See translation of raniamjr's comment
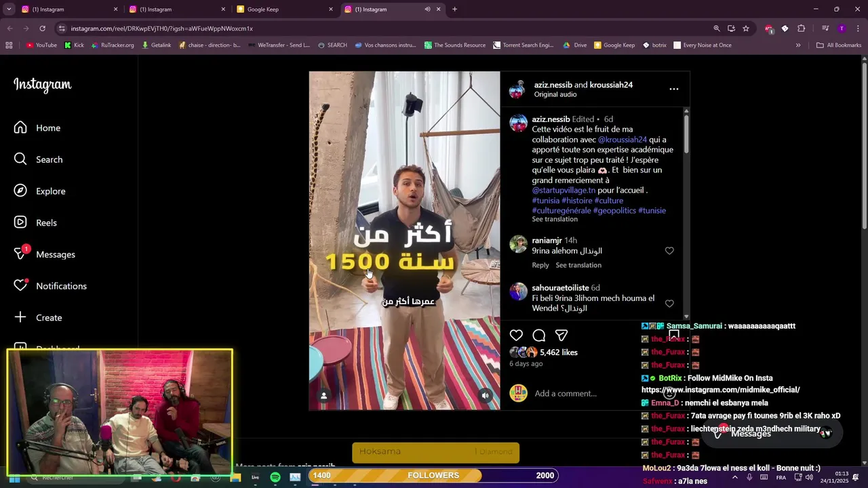Image resolution: width=868 pixels, height=488 pixels. point(578,265)
